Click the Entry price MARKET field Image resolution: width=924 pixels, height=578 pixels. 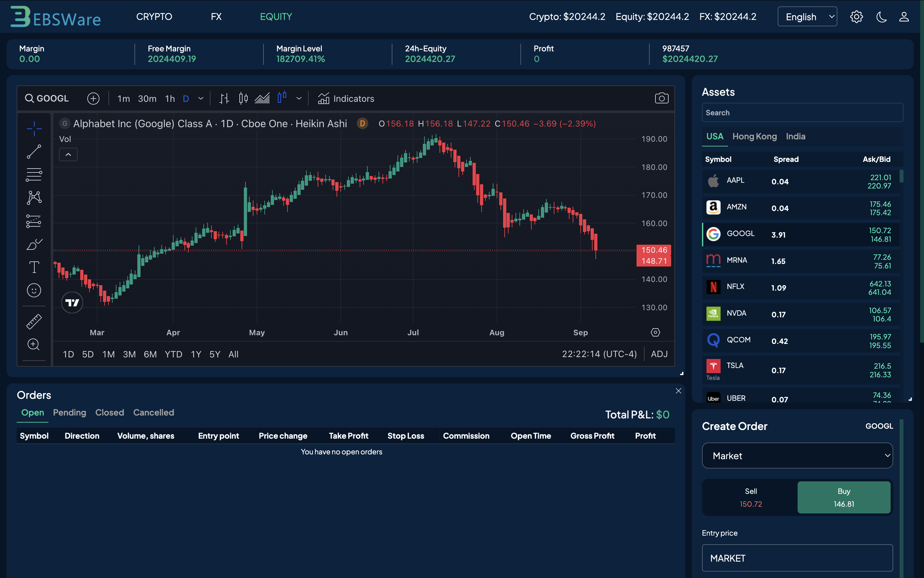(797, 558)
